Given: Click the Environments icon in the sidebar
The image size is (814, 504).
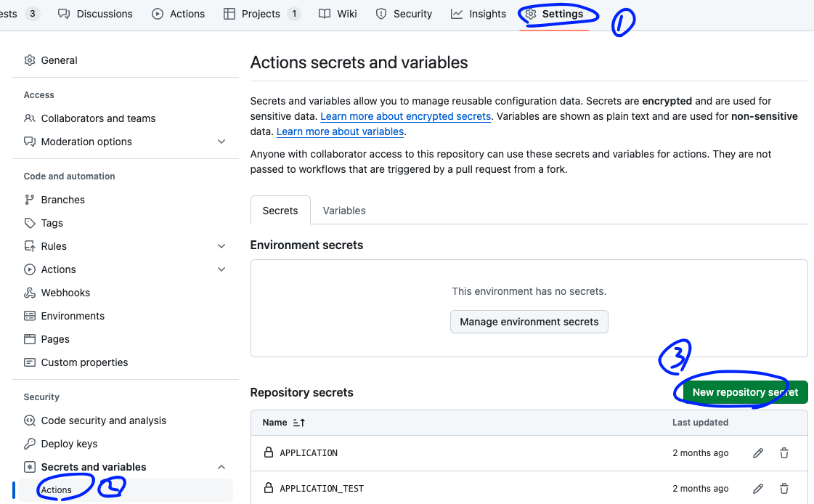Looking at the screenshot, I should pos(29,315).
